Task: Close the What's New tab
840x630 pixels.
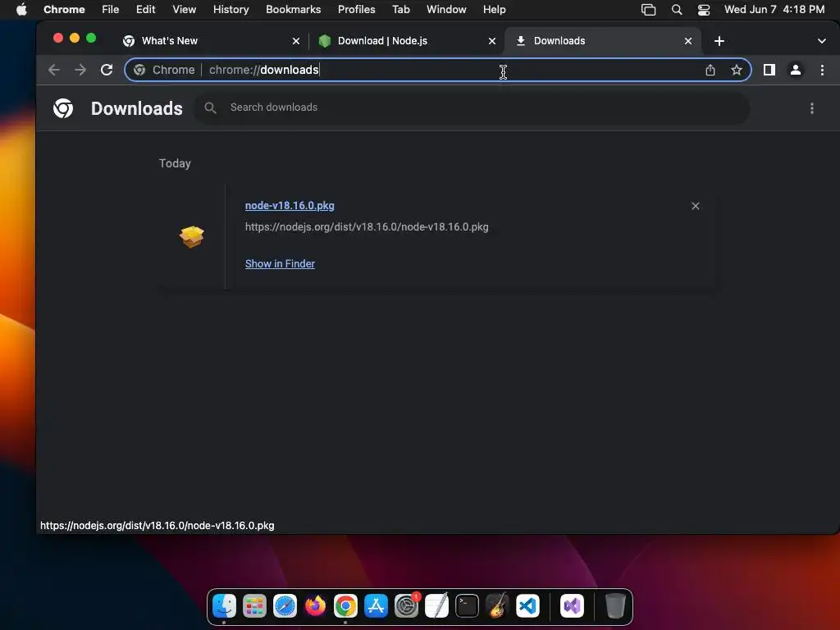Action: pyautogui.click(x=295, y=41)
